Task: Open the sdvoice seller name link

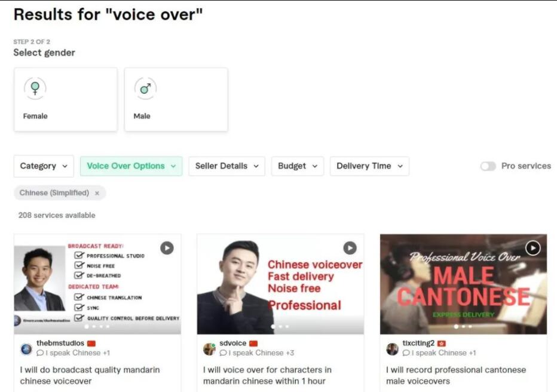Action: click(x=232, y=344)
